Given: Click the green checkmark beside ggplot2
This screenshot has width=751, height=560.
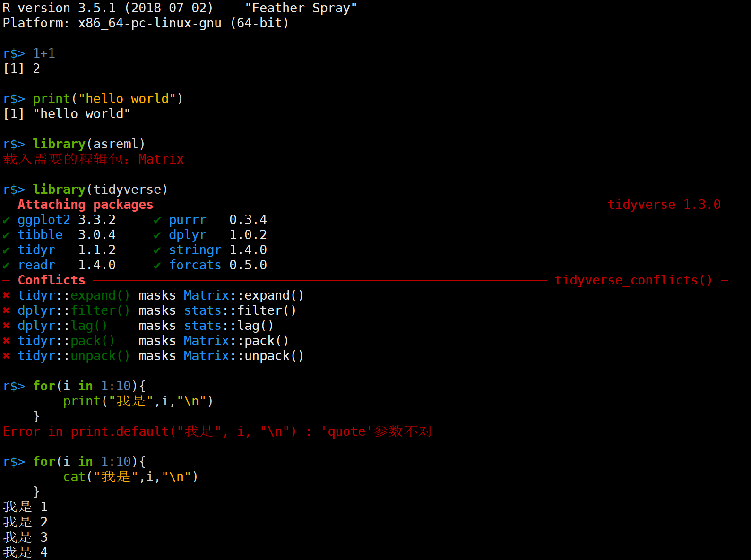Looking at the screenshot, I should click(6, 220).
